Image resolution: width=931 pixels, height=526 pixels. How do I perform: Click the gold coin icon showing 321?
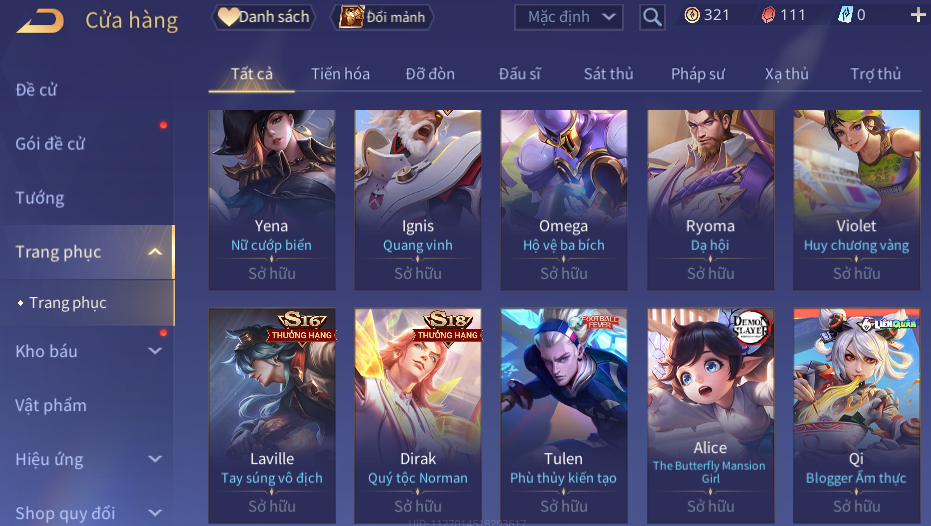[692, 15]
